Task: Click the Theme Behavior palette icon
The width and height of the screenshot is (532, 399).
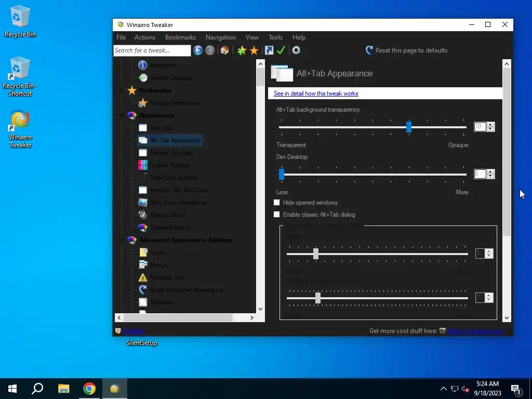Action: point(143,228)
